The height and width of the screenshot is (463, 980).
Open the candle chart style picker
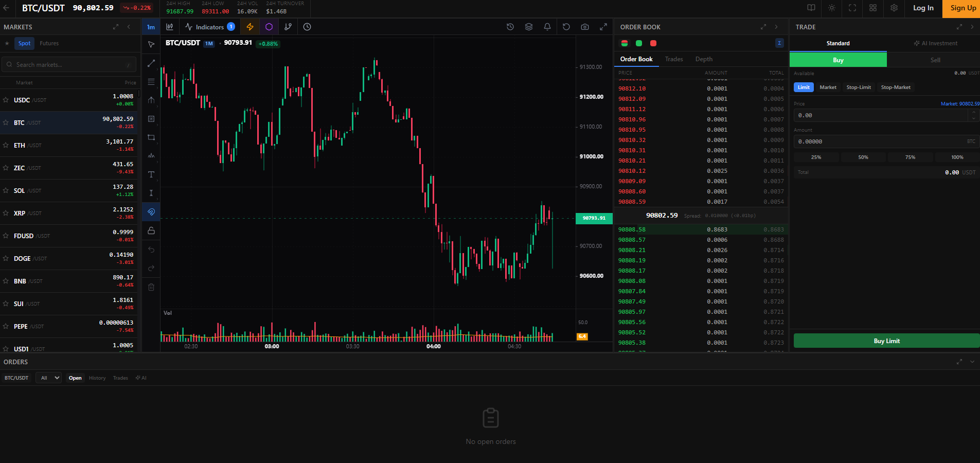[x=170, y=27]
